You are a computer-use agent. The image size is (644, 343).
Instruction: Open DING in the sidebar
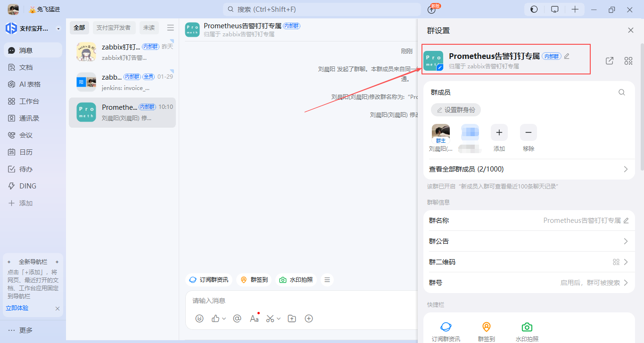click(33, 186)
